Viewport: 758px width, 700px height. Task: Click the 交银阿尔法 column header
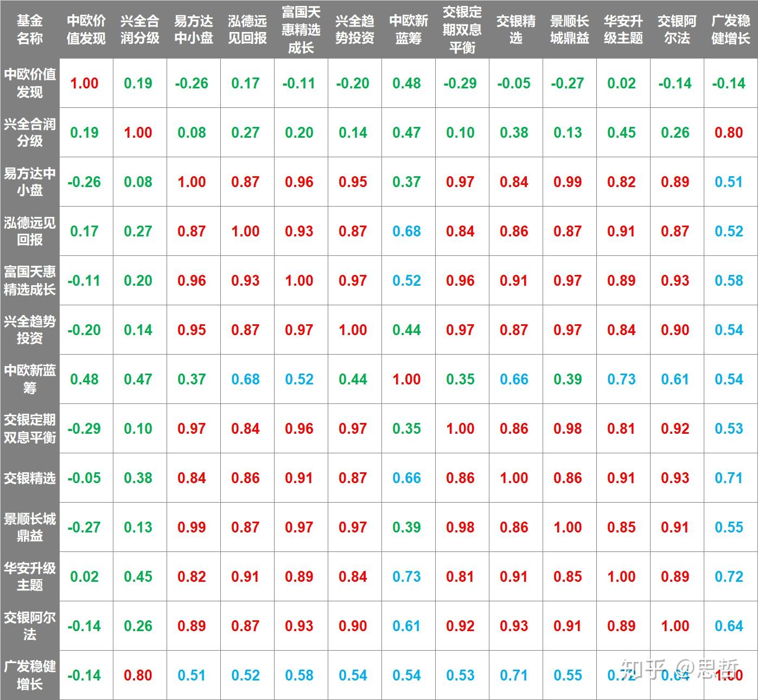tap(677, 29)
